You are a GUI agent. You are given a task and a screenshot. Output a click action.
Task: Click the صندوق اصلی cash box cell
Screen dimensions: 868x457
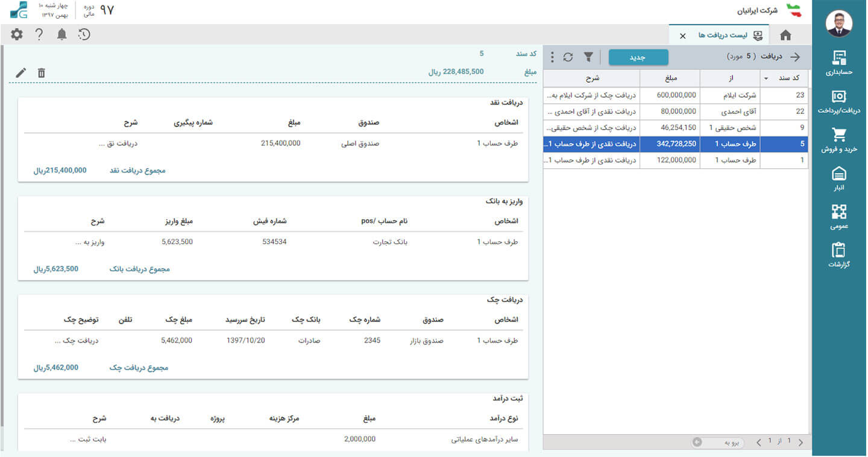click(360, 143)
